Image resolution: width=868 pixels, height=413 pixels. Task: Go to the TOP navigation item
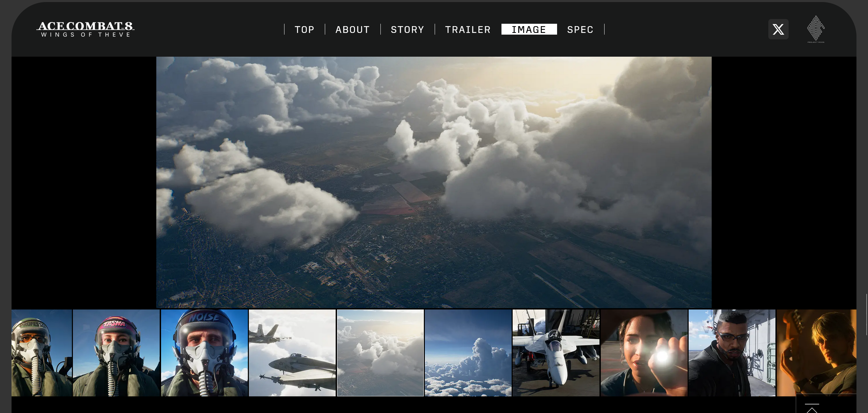(x=304, y=30)
